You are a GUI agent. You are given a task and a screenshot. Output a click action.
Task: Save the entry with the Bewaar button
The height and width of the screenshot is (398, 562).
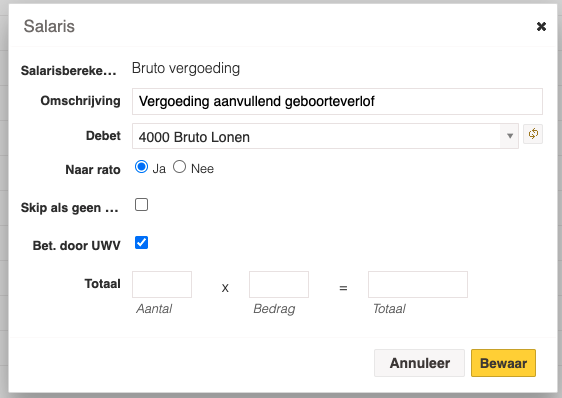tap(503, 363)
